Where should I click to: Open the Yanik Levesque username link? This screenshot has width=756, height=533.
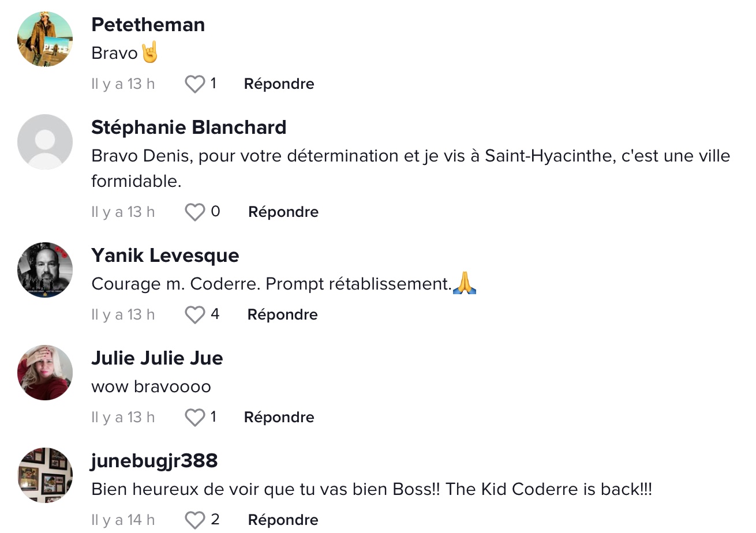click(165, 256)
